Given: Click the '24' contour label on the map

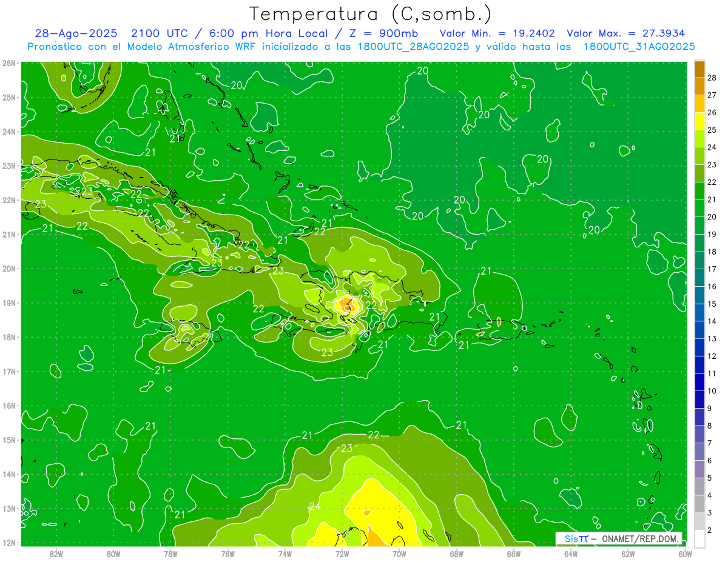Looking at the screenshot, I should 314,506.
